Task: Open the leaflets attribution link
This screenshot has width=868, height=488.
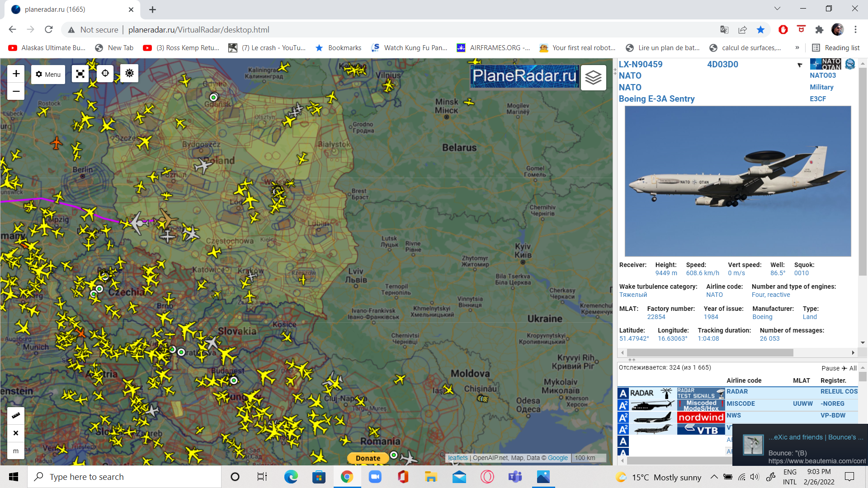Action: (x=458, y=458)
